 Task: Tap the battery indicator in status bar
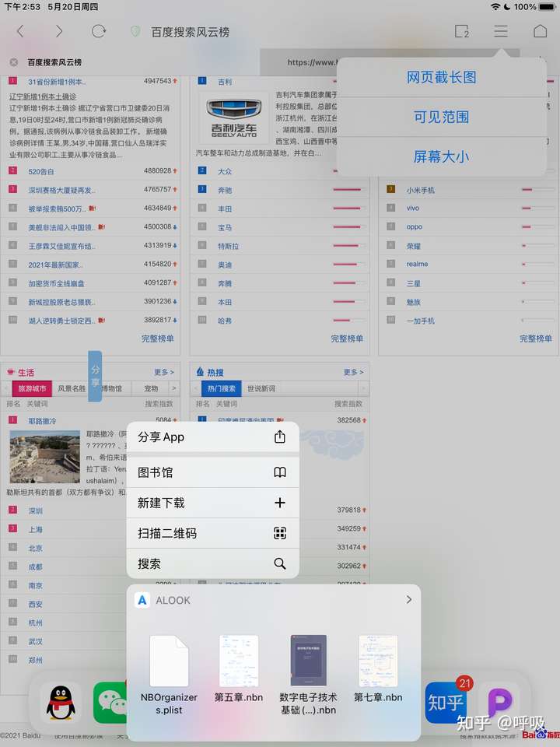(547, 7)
